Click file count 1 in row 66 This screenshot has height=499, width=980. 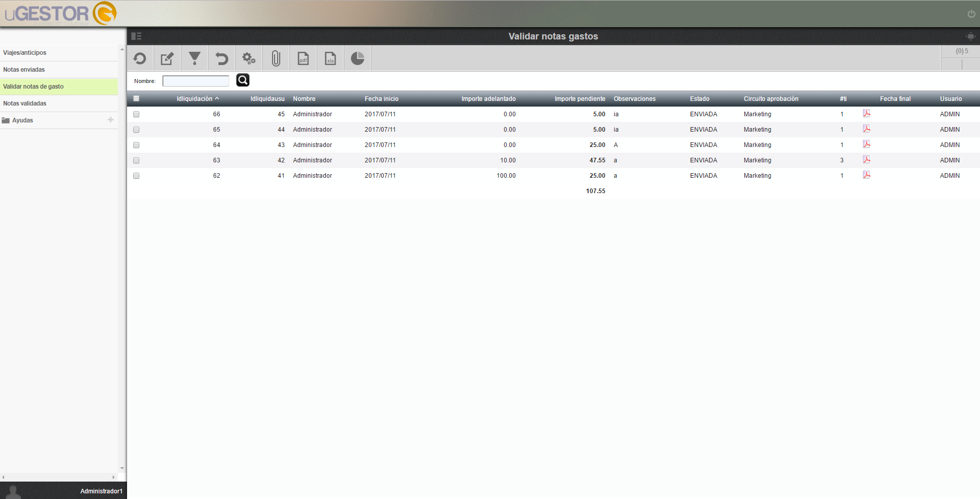coord(842,114)
